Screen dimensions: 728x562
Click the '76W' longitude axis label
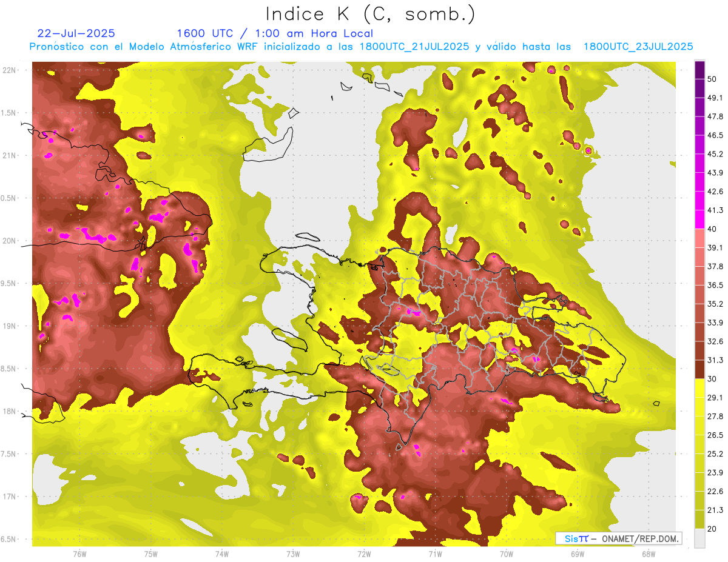79,554
